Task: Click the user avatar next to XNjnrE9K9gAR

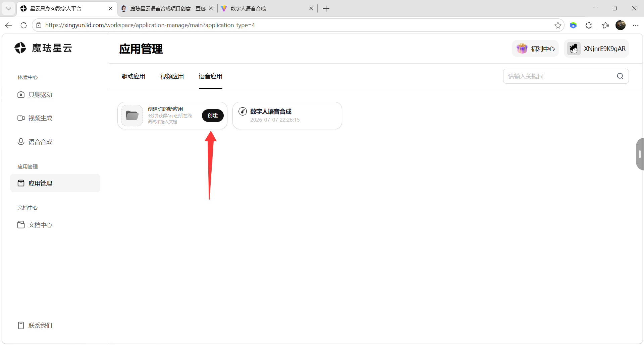Action: click(574, 49)
